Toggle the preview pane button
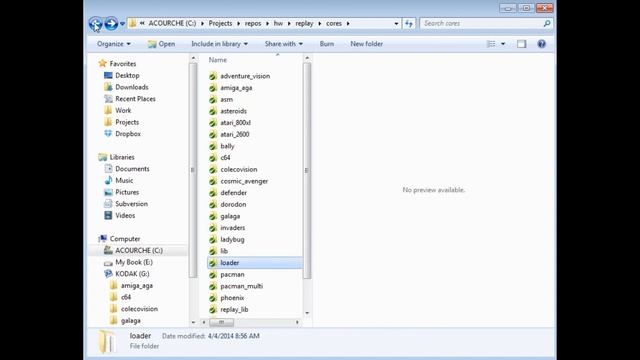Image resolution: width=640 pixels, height=360 pixels. [x=521, y=44]
